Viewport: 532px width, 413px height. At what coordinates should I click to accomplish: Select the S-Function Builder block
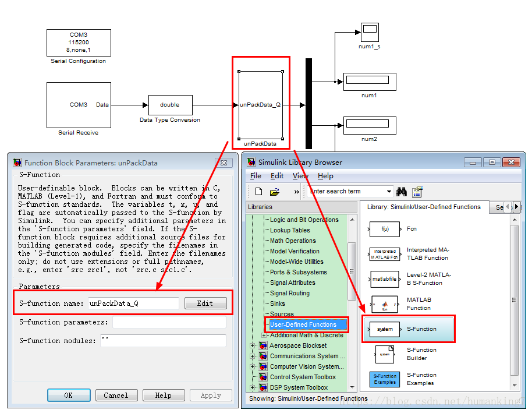tap(385, 354)
